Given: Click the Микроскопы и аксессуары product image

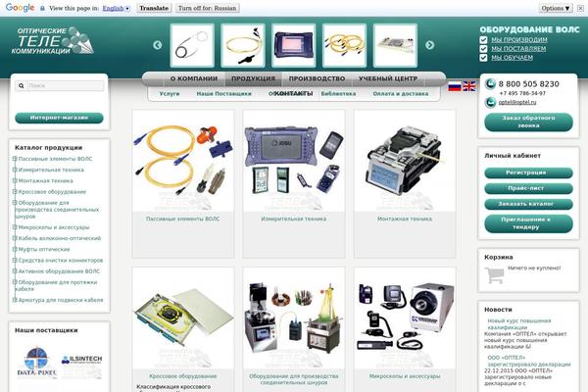Looking at the screenshot, I should (x=405, y=318).
